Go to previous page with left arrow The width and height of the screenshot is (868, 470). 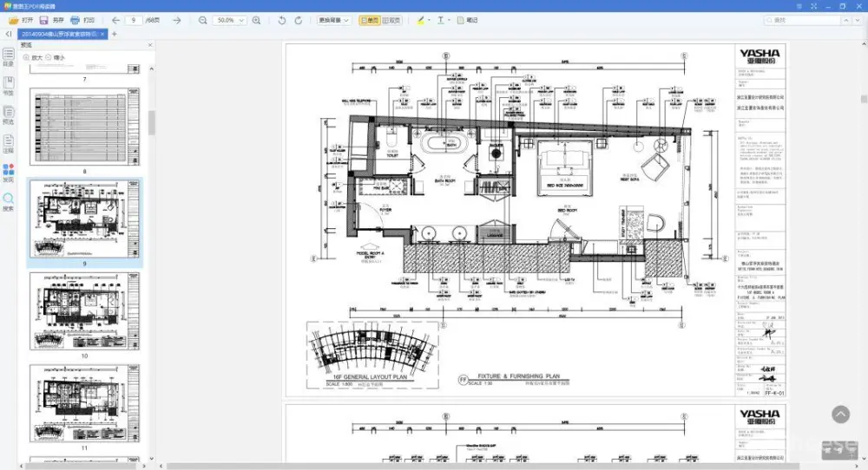point(115,20)
